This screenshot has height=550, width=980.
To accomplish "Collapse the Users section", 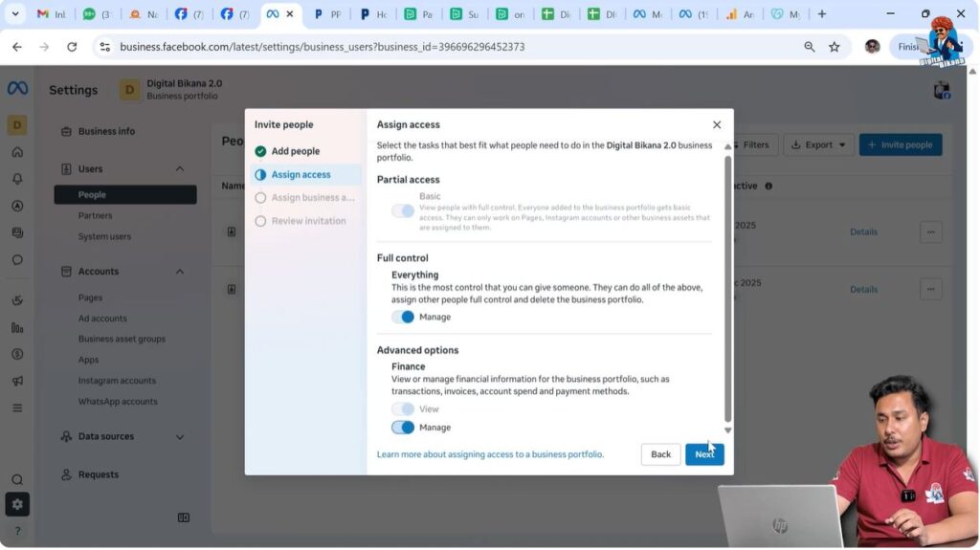I will (180, 168).
